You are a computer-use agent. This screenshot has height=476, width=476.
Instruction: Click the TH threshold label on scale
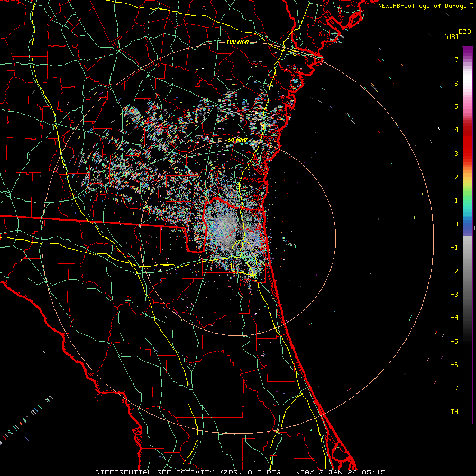[x=454, y=412]
